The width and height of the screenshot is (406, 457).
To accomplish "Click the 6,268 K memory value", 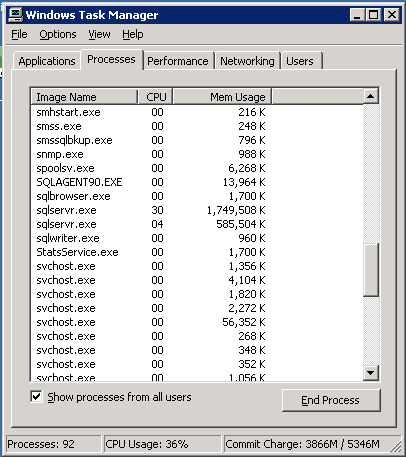I will [247, 168].
